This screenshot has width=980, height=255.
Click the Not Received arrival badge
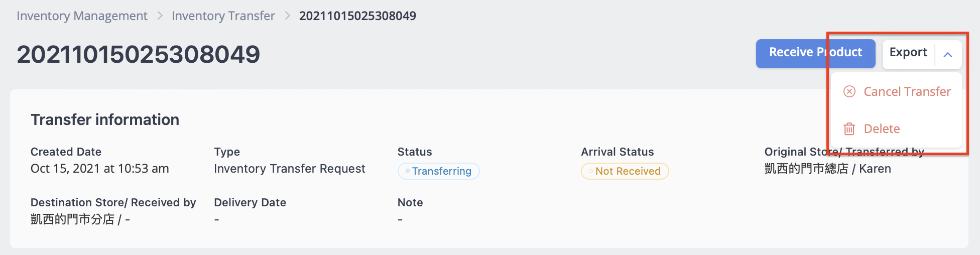click(x=625, y=171)
